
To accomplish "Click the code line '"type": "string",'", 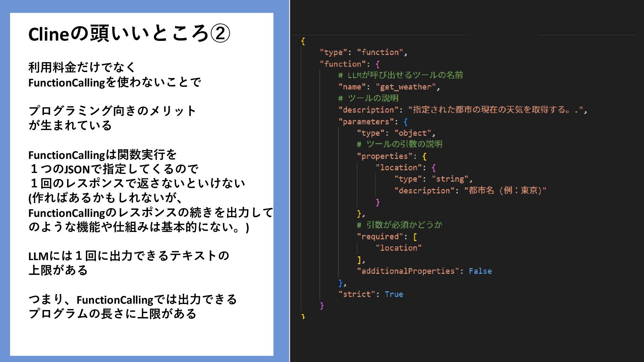I will point(434,179).
